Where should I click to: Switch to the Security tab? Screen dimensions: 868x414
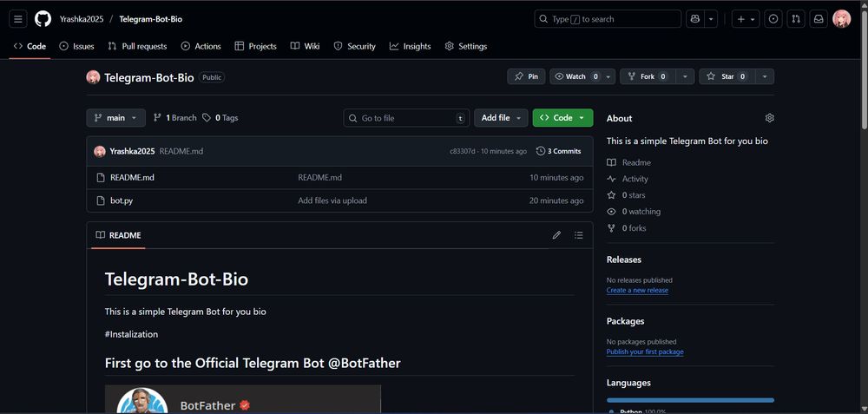[355, 47]
